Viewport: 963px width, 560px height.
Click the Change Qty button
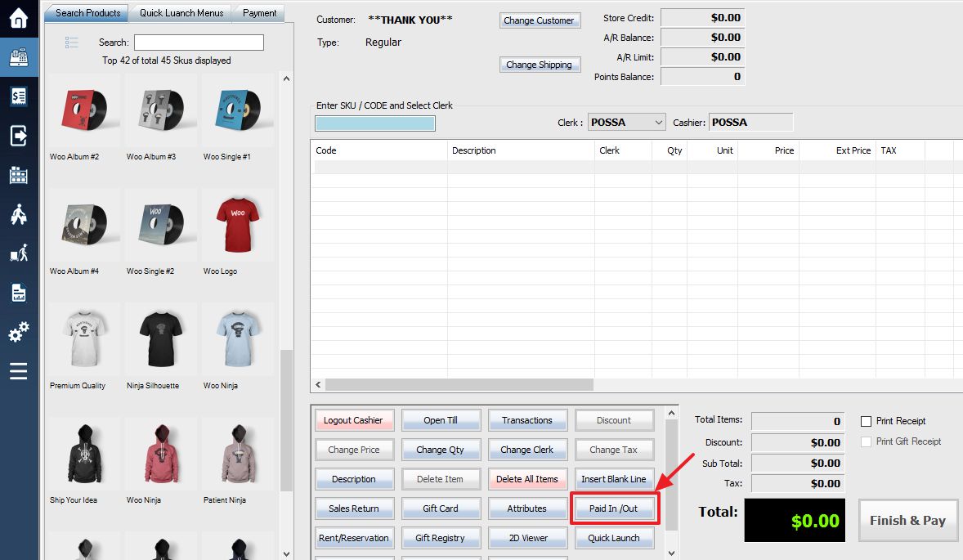point(441,450)
